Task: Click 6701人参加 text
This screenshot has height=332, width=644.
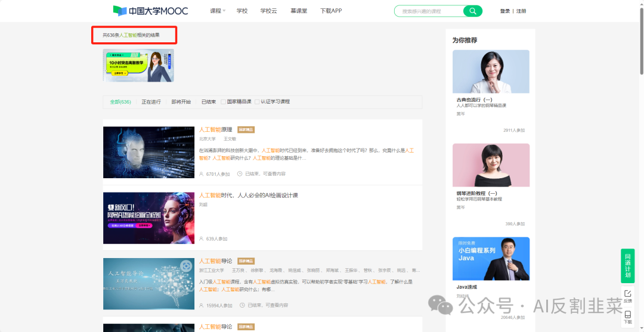Action: (x=218, y=174)
